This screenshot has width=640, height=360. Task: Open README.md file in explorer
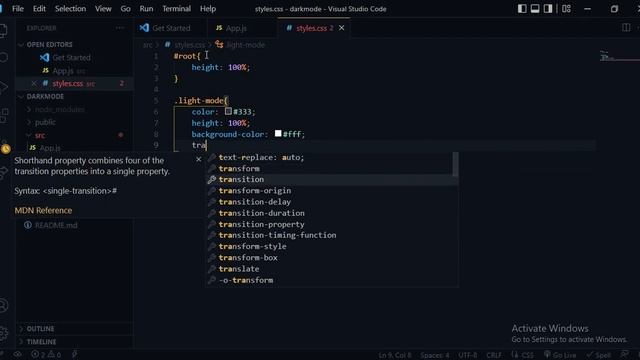pyautogui.click(x=56, y=225)
